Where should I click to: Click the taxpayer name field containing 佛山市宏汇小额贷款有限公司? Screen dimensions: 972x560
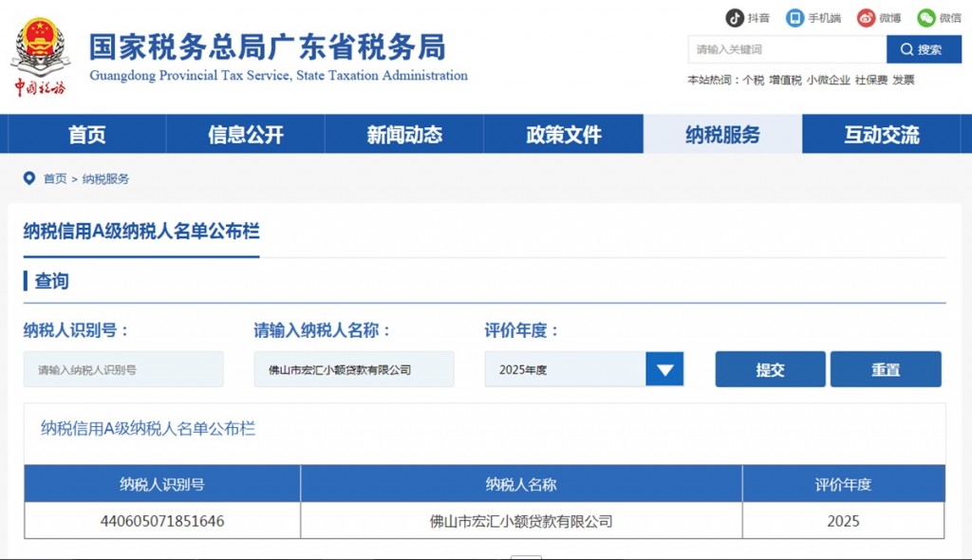(354, 369)
